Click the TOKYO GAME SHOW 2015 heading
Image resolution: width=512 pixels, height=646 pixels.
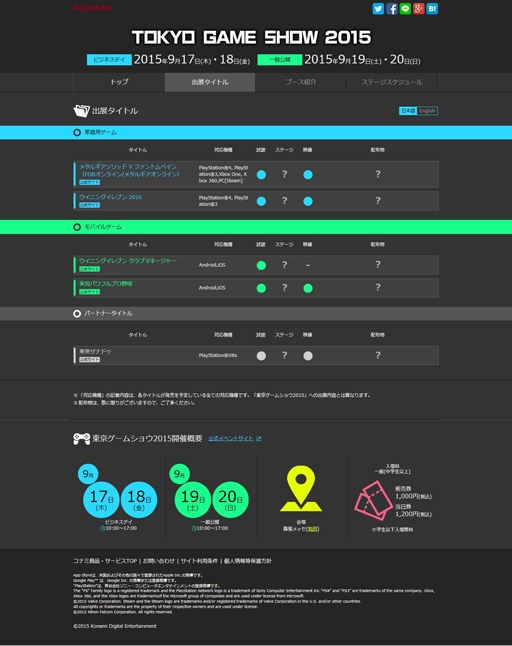252,37
